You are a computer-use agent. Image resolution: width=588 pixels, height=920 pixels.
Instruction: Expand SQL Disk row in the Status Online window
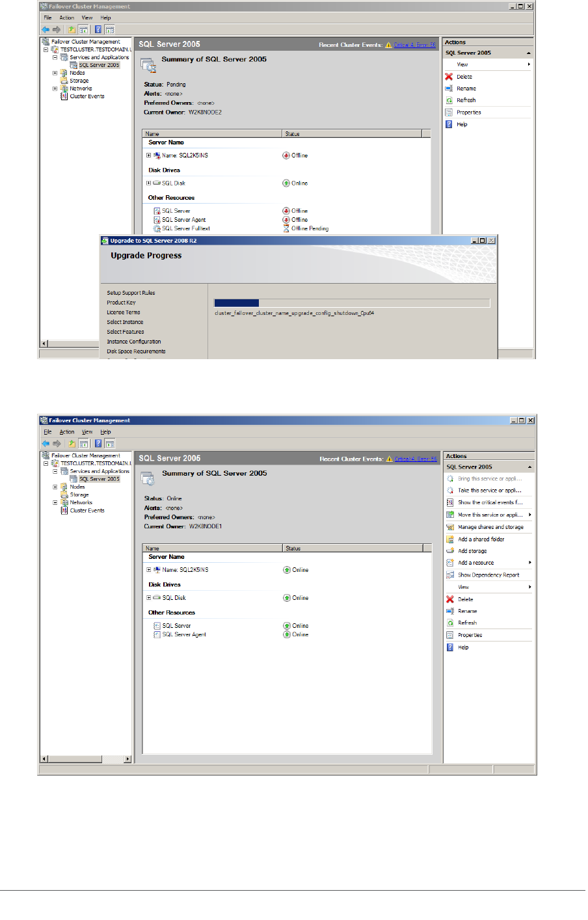149,597
